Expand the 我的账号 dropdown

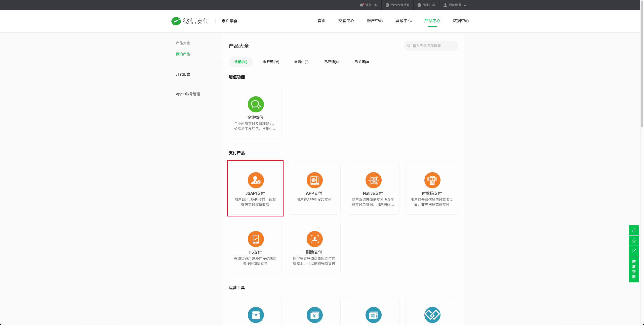(x=455, y=5)
